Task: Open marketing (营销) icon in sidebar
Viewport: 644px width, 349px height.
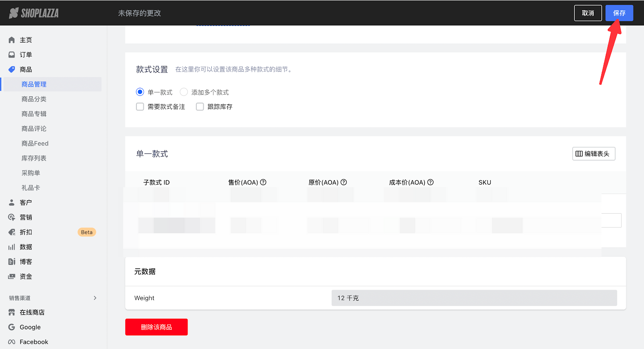Action: [x=12, y=218]
